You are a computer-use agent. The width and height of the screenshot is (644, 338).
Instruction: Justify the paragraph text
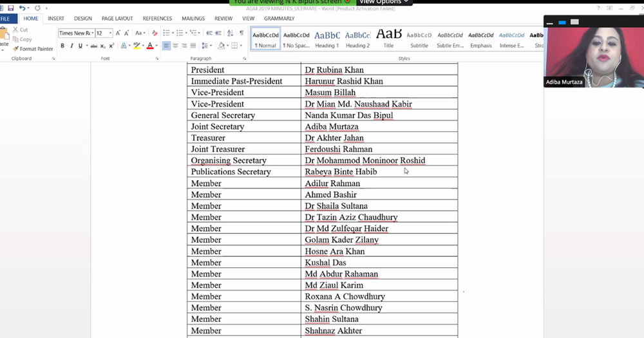tap(193, 46)
